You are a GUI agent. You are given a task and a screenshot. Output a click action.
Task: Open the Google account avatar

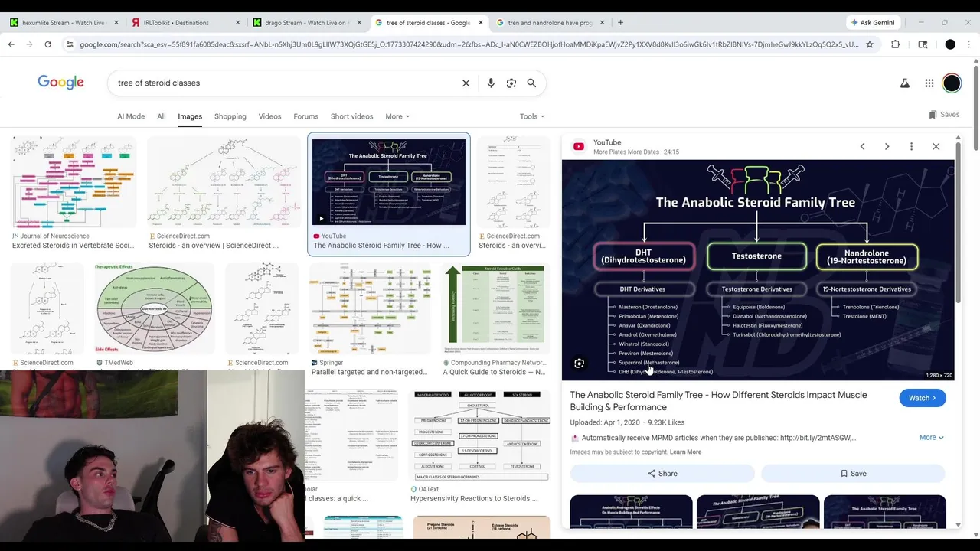click(952, 83)
